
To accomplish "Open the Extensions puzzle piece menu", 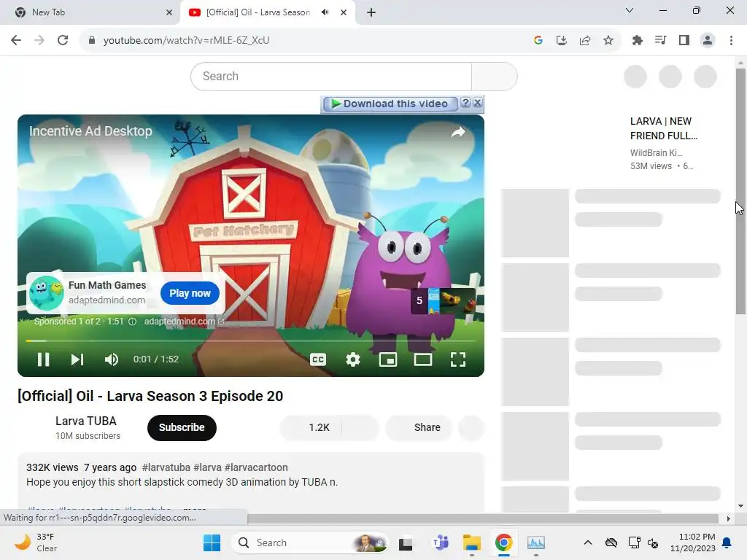I will [x=638, y=41].
